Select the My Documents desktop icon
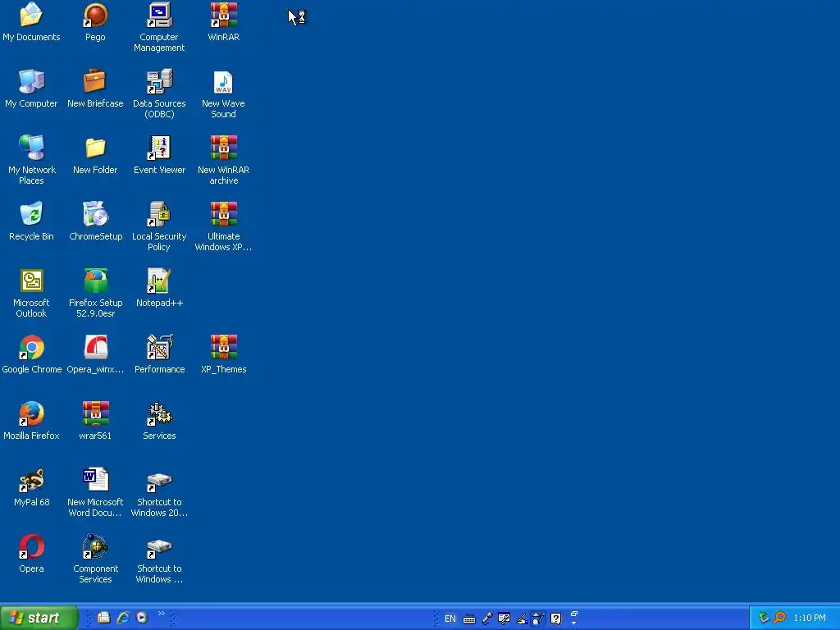This screenshot has width=840, height=630. (x=31, y=22)
